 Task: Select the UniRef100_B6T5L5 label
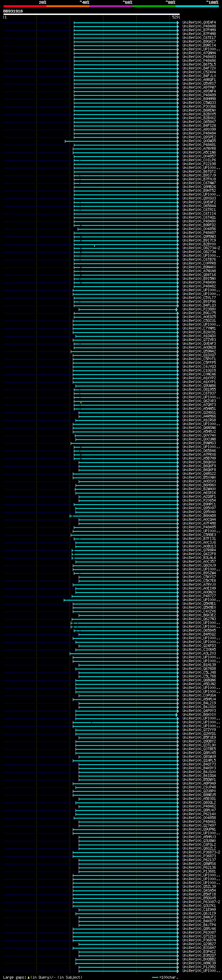199,64
